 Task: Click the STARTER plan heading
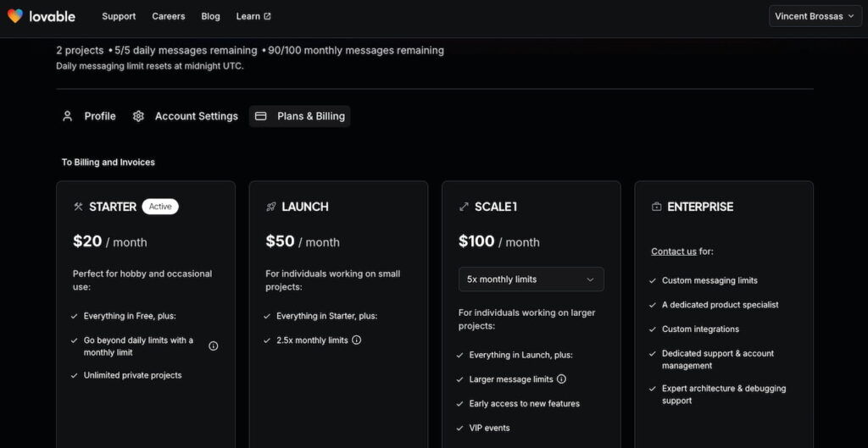point(113,207)
